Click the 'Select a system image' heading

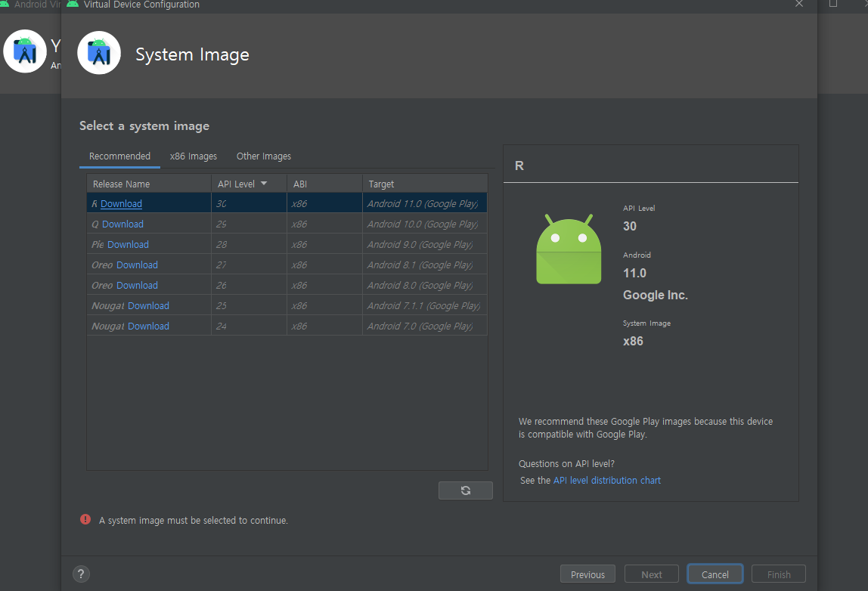(144, 126)
